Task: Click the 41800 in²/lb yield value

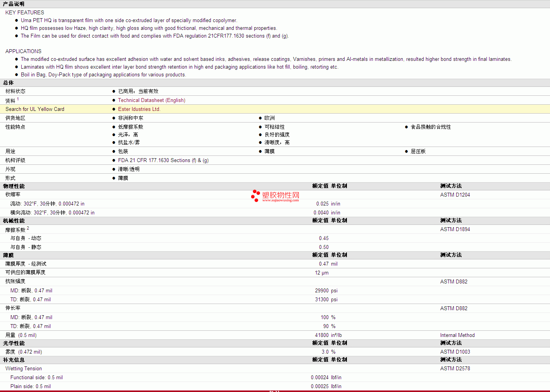Action: 328,335
